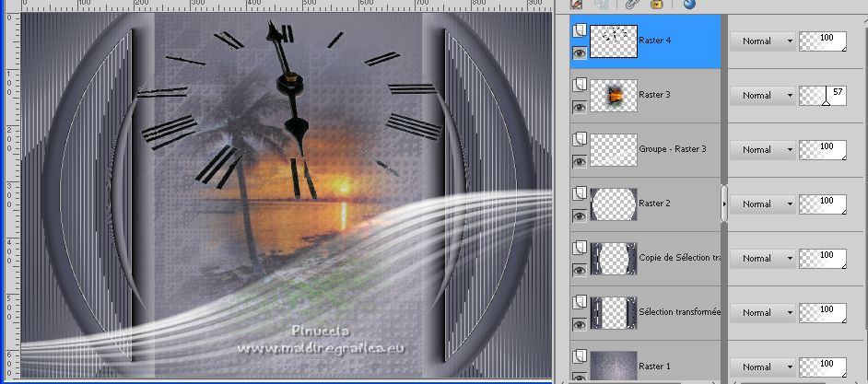Hide the Groupe - Raster 3 layer
868x384 pixels.
(x=580, y=161)
